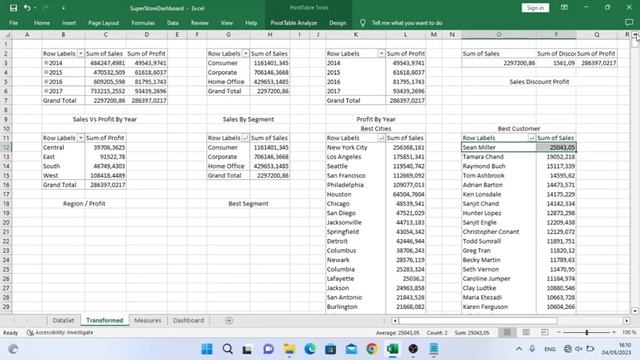Add a new sheet with plus button

(x=229, y=320)
